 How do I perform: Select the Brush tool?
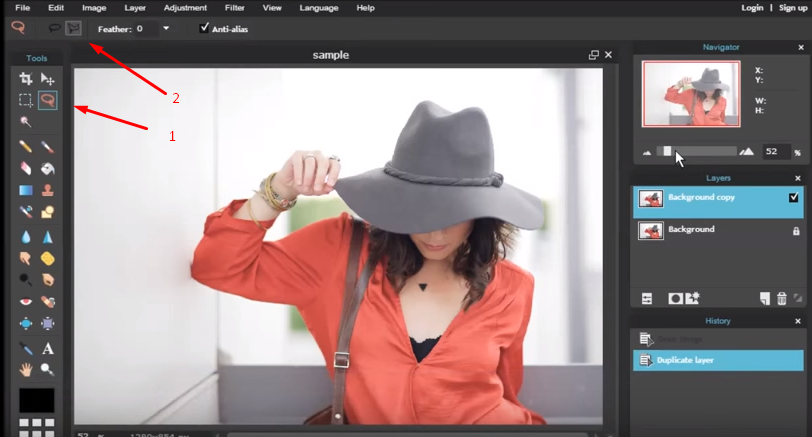(x=48, y=147)
